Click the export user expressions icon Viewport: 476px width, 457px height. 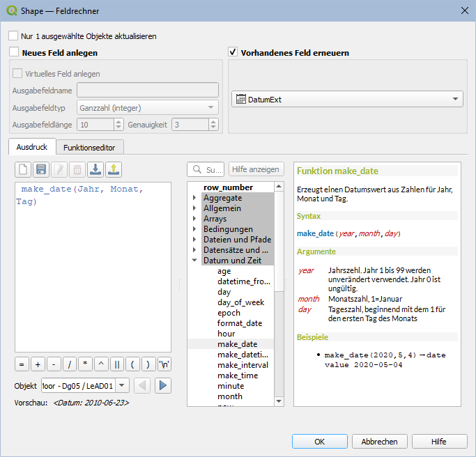click(x=114, y=169)
